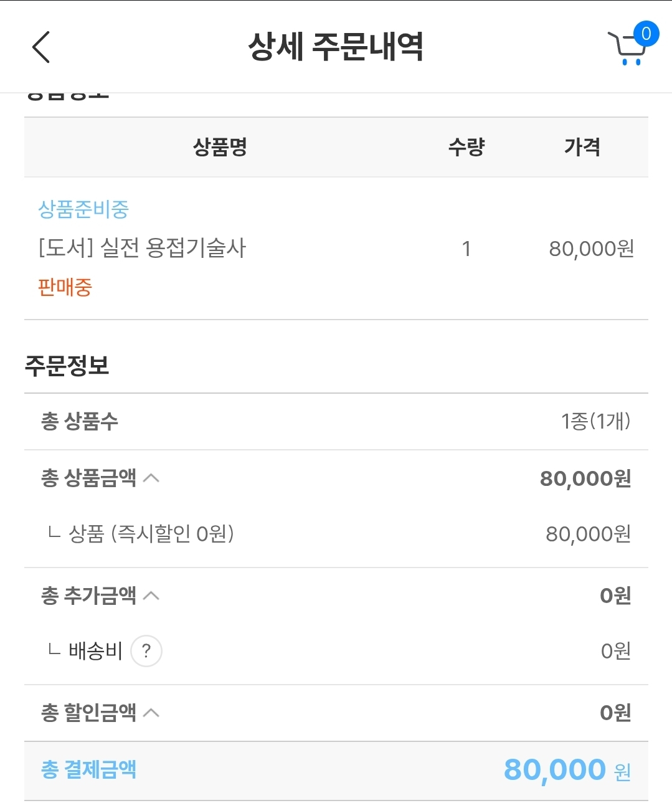Collapse the 총 추가금액 section

click(x=151, y=596)
